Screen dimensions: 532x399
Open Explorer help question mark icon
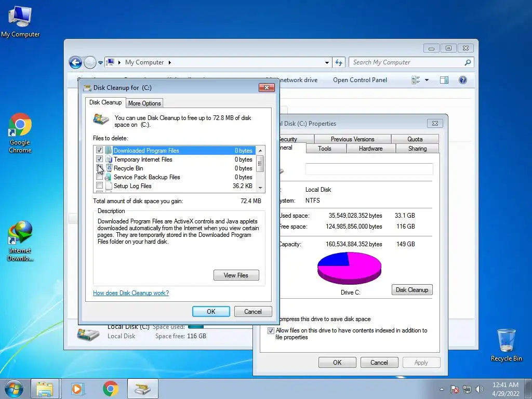click(463, 80)
